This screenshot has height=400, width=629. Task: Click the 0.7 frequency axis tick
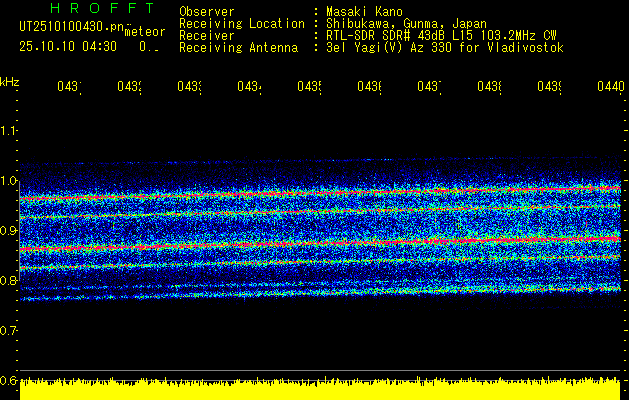point(9,330)
